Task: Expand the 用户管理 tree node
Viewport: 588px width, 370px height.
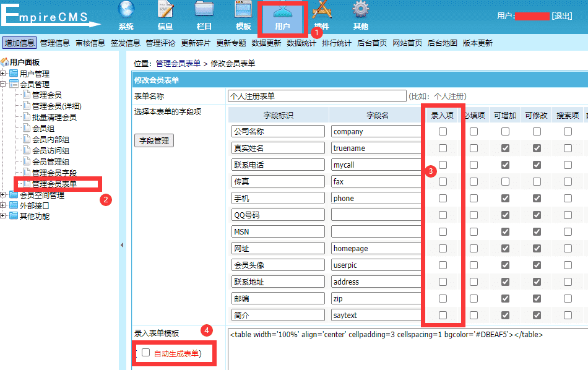Action: click(x=4, y=72)
